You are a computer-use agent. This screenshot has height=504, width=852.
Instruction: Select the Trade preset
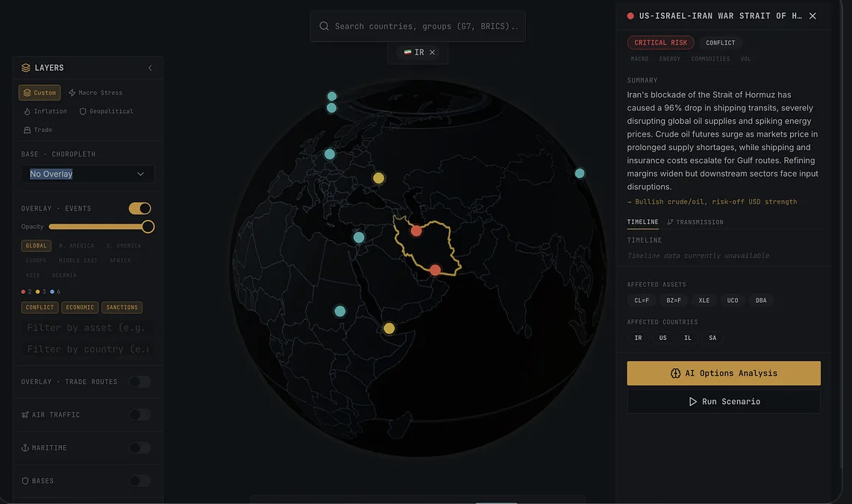38,130
